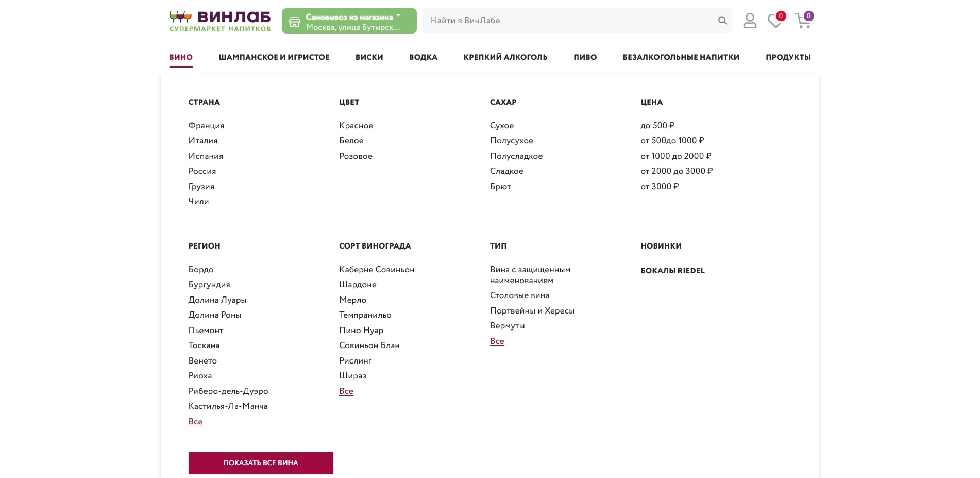Screen dimensions: 980x478
Task: Open favorites heart icon
Action: pos(774,21)
